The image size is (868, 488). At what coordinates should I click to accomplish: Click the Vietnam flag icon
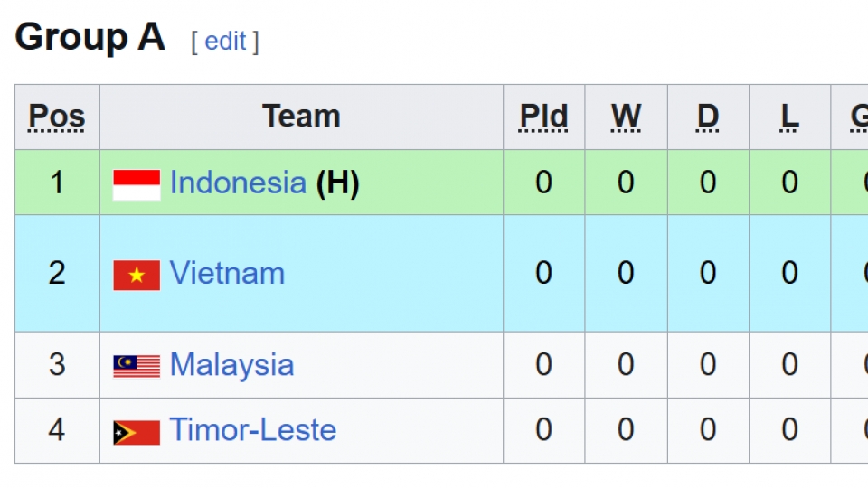tap(137, 275)
